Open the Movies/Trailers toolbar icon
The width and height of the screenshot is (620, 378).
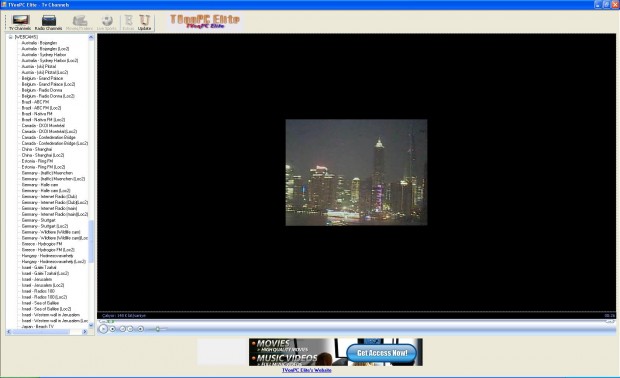pos(79,23)
